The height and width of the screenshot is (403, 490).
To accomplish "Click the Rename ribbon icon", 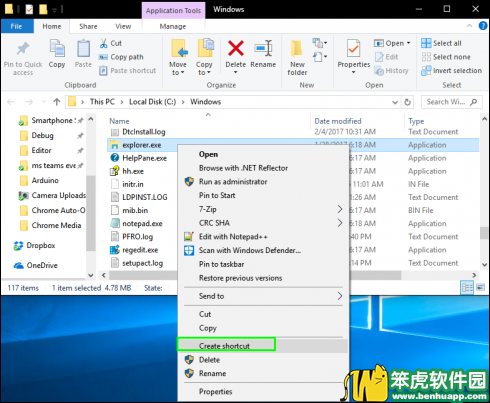I will pos(263,49).
